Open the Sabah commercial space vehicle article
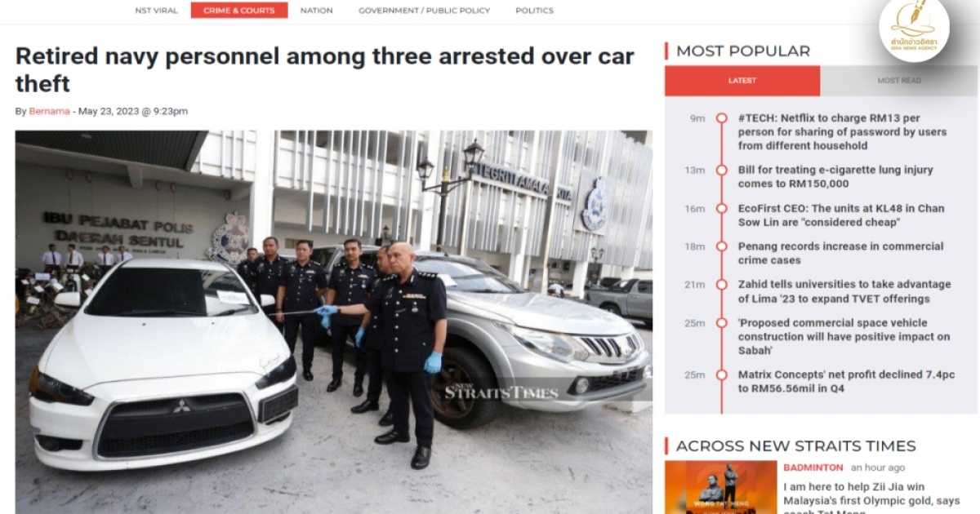This screenshot has width=980, height=514. 844,337
